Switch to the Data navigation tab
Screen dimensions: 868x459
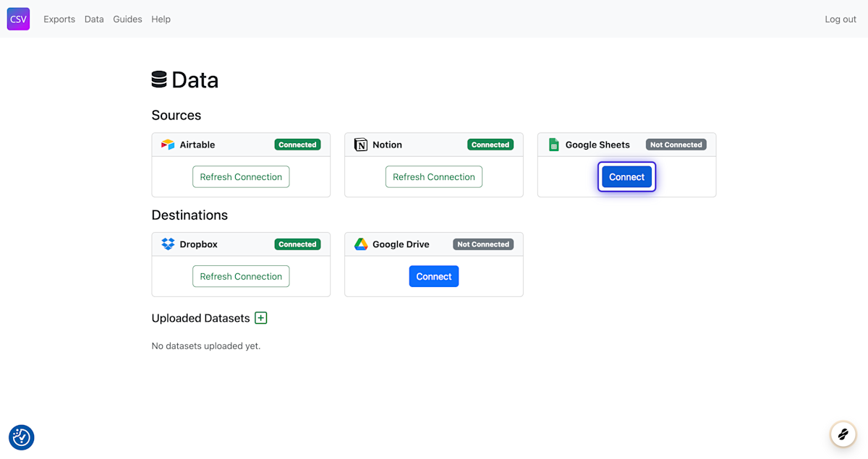point(93,19)
